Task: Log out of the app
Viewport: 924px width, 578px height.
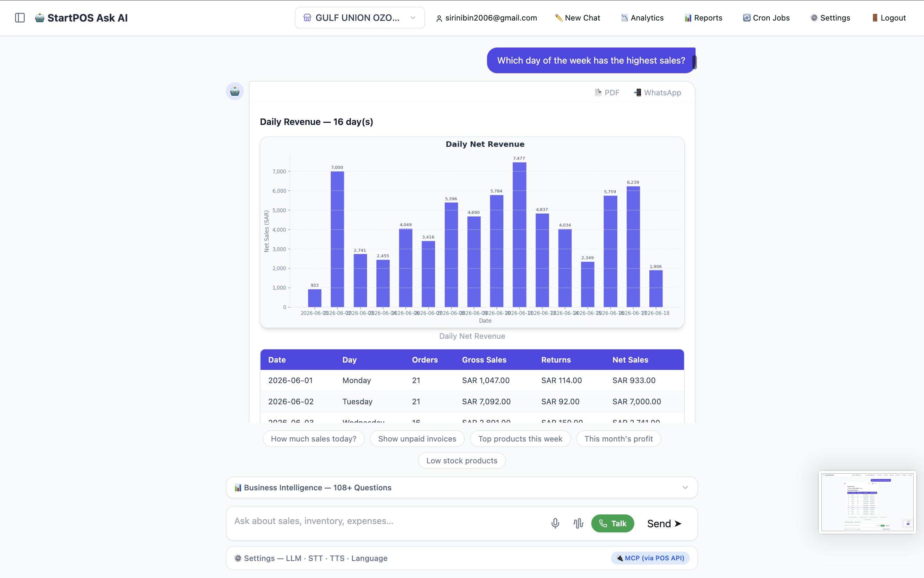Action: click(888, 18)
